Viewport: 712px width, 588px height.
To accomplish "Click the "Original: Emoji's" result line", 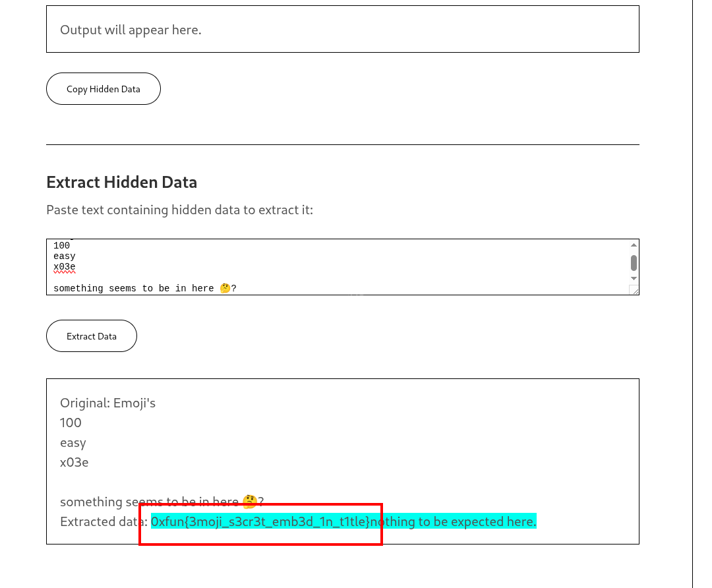I will click(x=108, y=403).
